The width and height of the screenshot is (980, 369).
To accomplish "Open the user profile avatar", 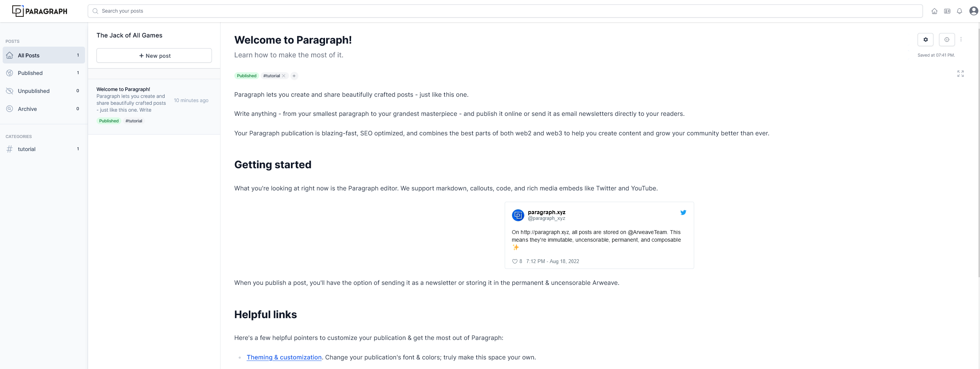I will point(973,11).
